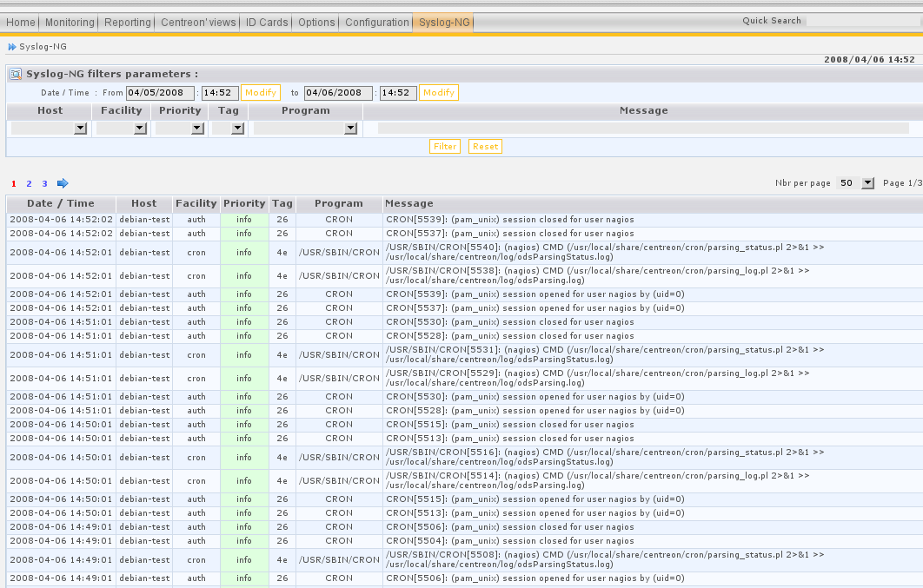Click the page timestamp 2008/04/06 14:52

pos(869,59)
